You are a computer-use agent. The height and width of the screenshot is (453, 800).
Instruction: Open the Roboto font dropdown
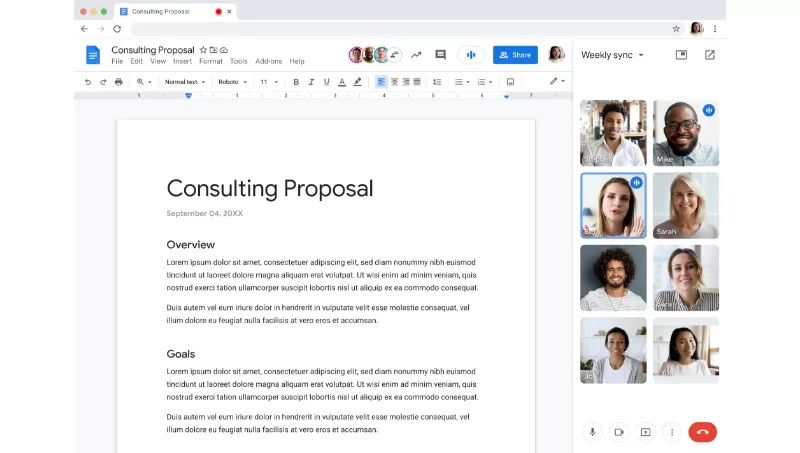[x=232, y=82]
